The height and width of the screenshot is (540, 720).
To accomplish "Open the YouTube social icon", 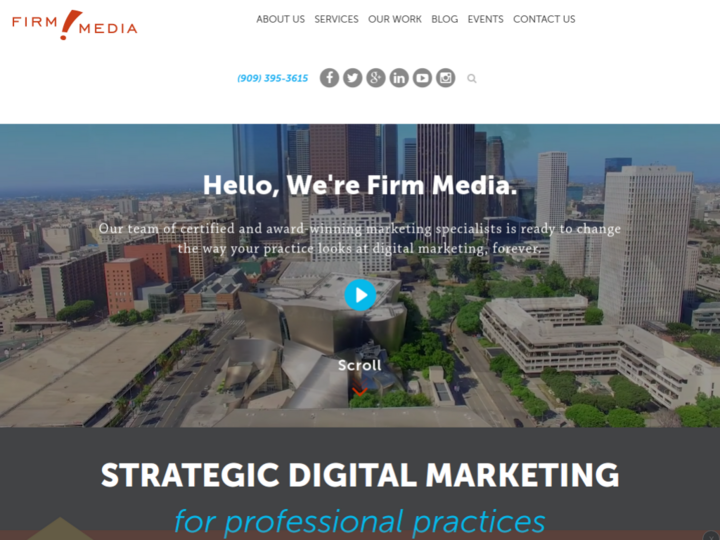I will coord(422,78).
